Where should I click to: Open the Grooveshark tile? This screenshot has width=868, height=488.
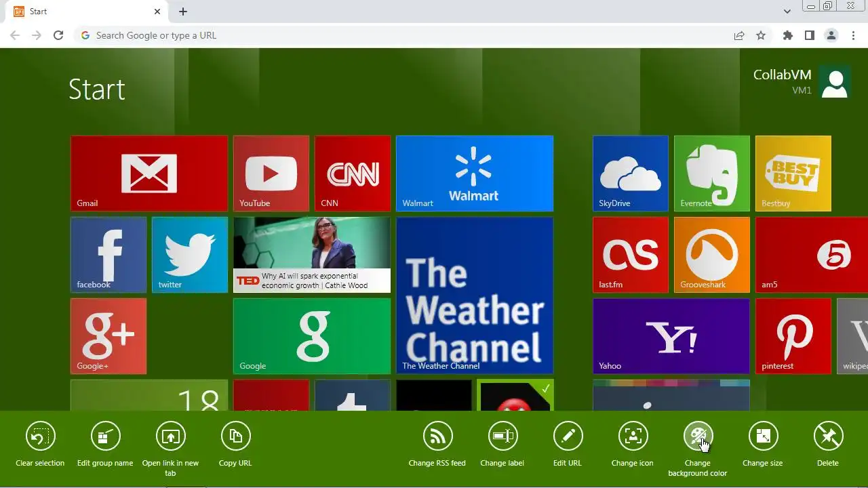[712, 255]
